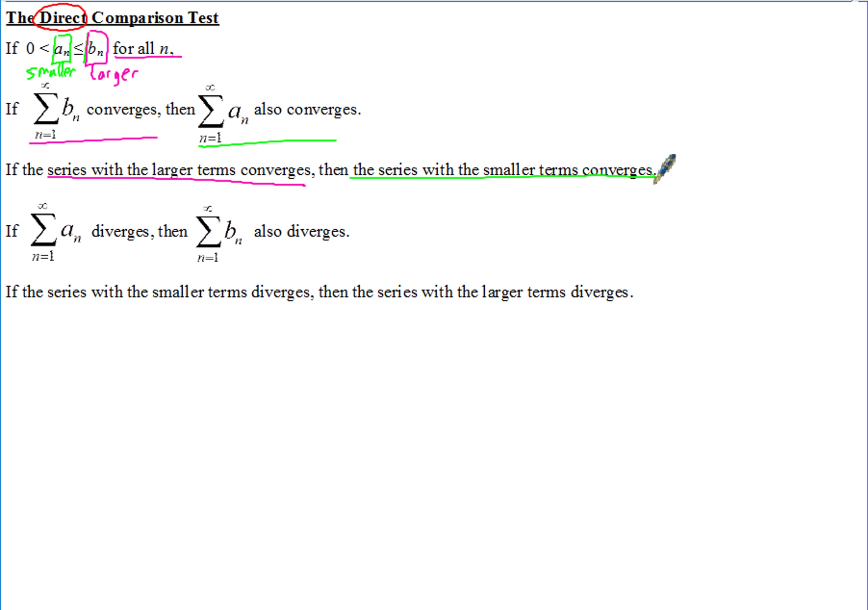
Task: Click the words "also converges."
Action: pos(307,110)
